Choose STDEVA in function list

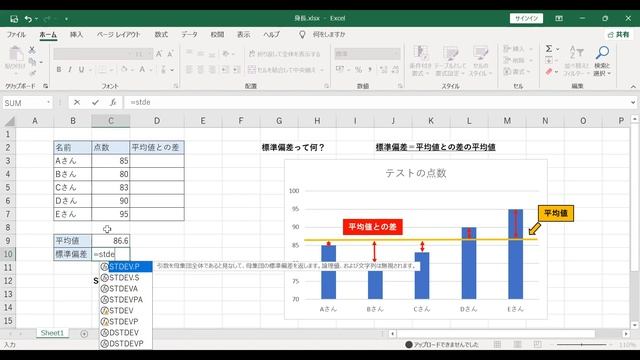coord(126,289)
